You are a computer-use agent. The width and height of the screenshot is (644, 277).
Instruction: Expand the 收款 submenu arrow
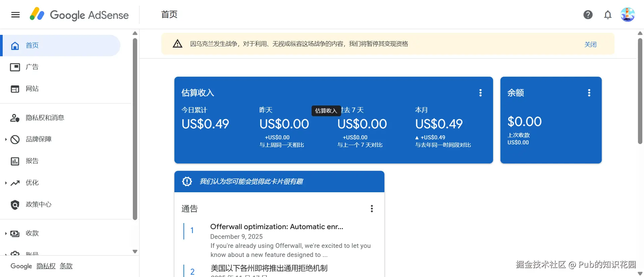pyautogui.click(x=6, y=233)
